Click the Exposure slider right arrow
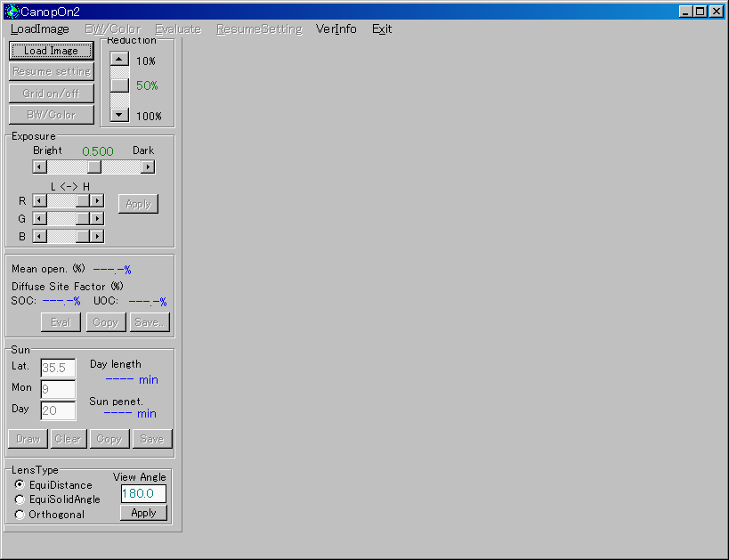 point(148,166)
